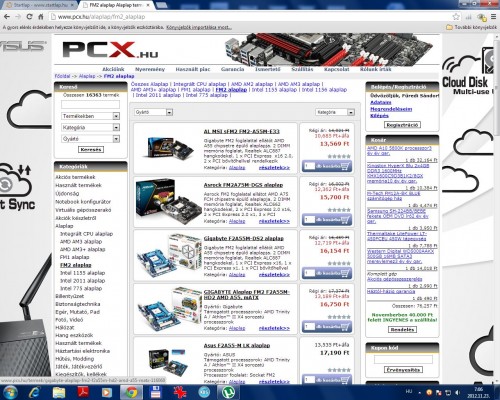Click the search text field in Kereső box
This screenshot has width=500, height=400.
click(x=90, y=105)
